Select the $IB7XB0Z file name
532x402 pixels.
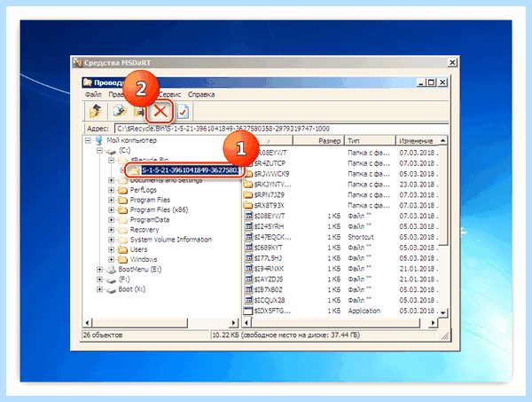click(x=268, y=289)
